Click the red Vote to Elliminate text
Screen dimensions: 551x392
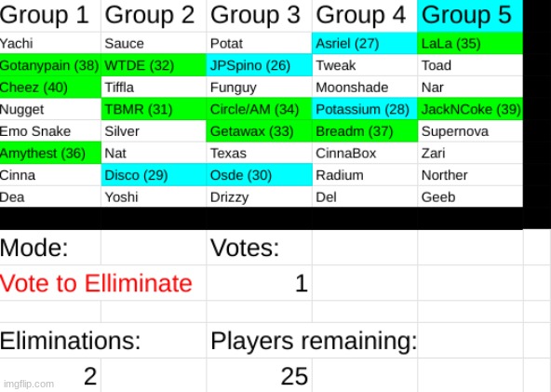tap(96, 283)
